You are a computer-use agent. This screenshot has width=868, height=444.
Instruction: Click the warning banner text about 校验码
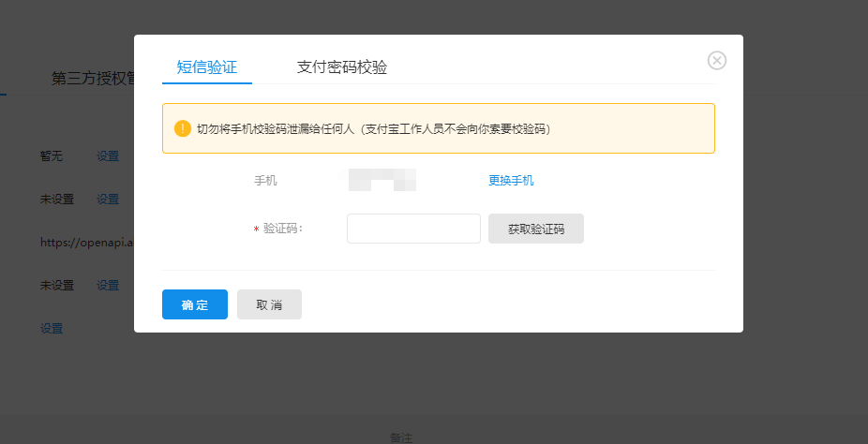(373, 128)
